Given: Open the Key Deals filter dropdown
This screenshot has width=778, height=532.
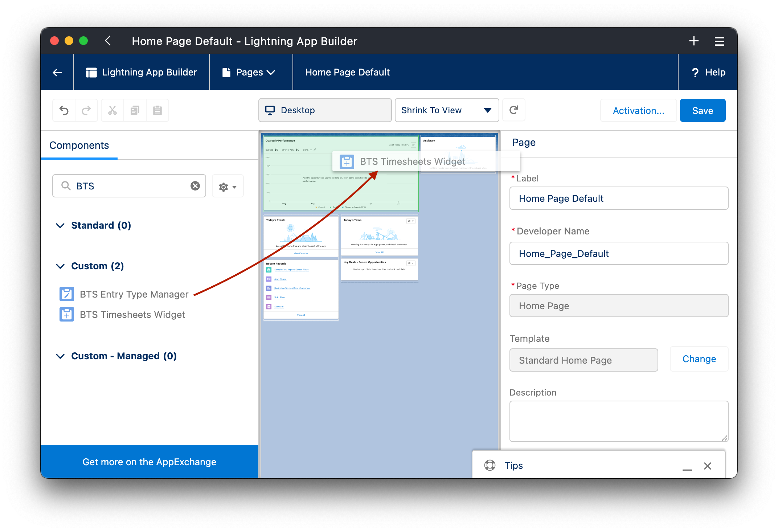Looking at the screenshot, I should pos(411,263).
